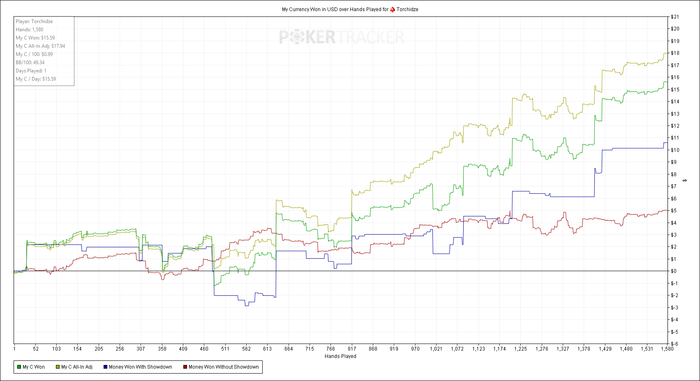Viewport: 700px width, 381px height.
Task: Click the $0 y-axis label
Action: coord(674,271)
